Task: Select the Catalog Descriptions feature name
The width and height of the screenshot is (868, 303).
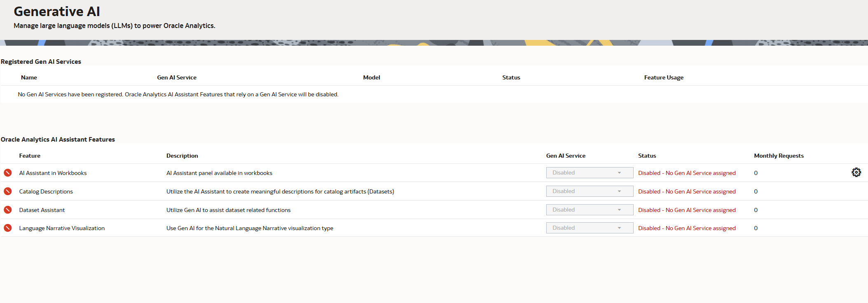Action: pos(46,191)
